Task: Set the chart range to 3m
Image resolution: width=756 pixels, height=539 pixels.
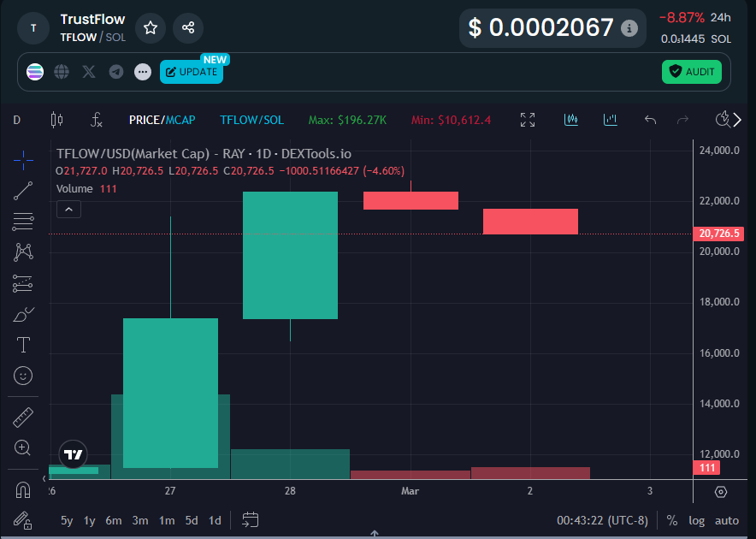Action: [x=140, y=521]
